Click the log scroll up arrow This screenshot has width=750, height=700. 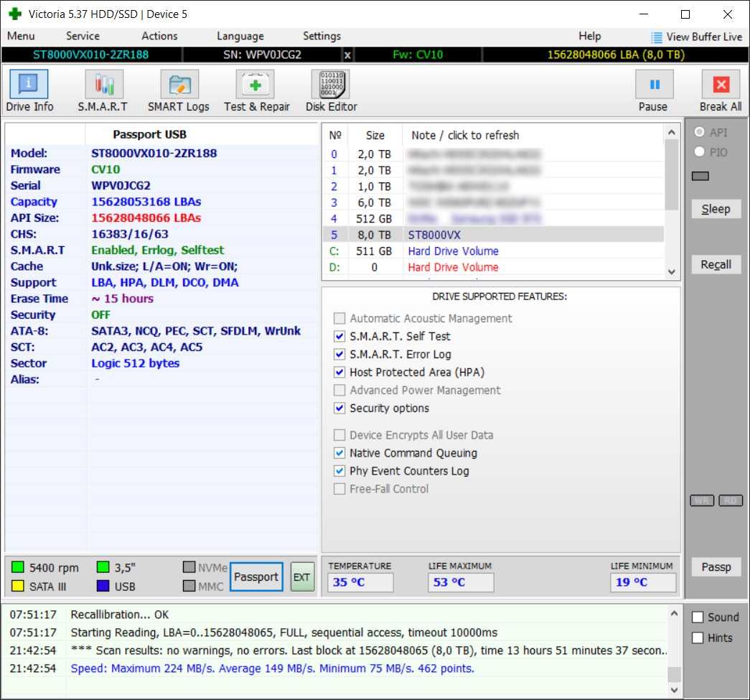pyautogui.click(x=674, y=613)
